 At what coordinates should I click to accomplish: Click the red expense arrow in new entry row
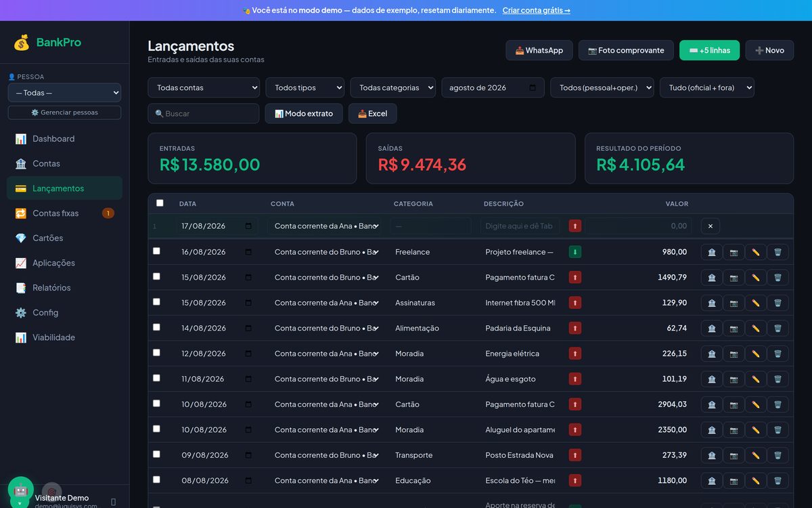(x=575, y=226)
